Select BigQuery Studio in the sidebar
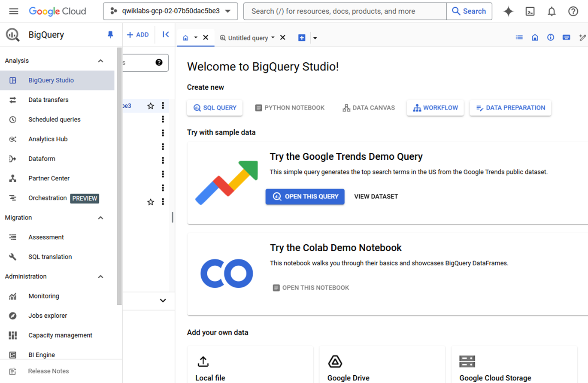 [x=57, y=80]
